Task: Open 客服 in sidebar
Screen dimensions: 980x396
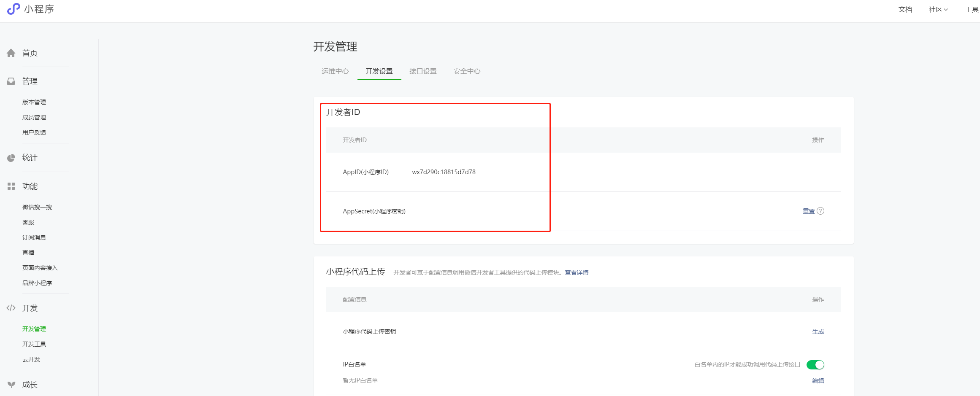Action: (x=28, y=222)
